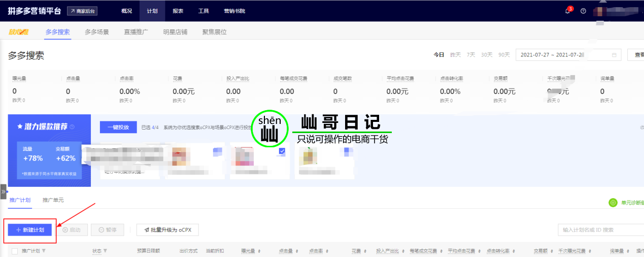Click the 交易额 +62% stat

tap(65, 154)
